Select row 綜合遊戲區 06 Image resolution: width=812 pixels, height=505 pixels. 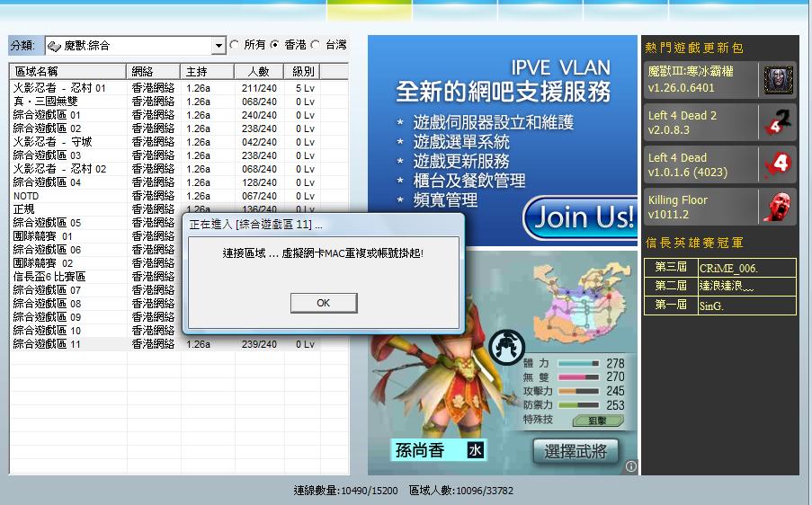(x=96, y=250)
